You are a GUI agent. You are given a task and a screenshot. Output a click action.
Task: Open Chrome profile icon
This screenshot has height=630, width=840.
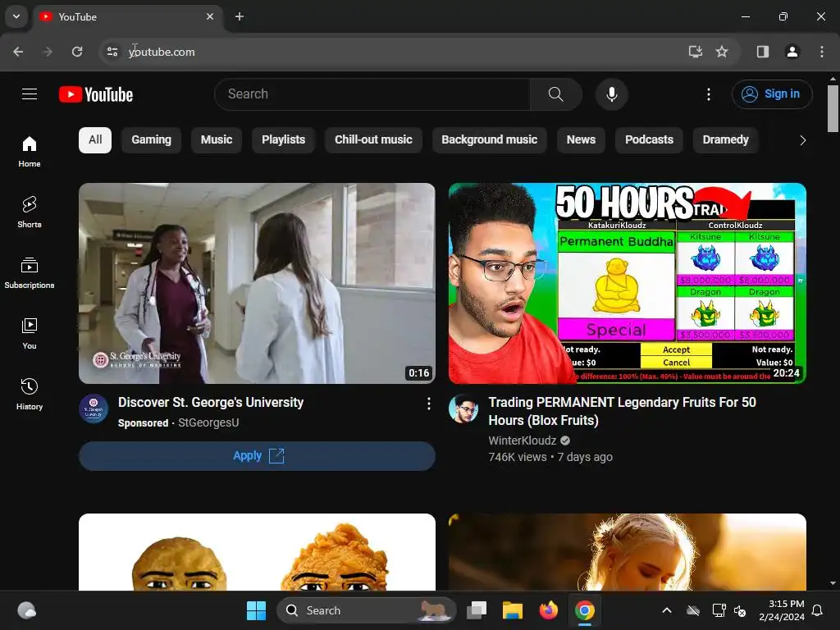[x=792, y=52]
